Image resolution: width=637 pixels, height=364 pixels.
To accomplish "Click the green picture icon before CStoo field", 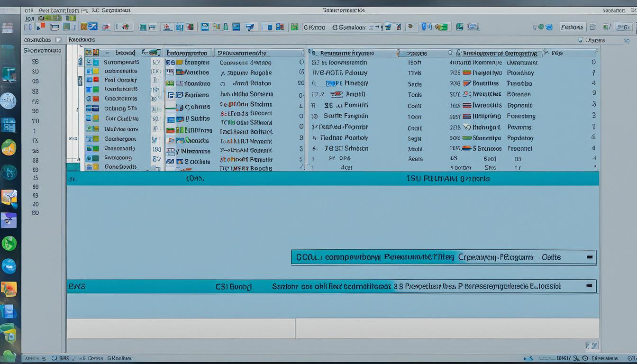I will coord(294,27).
